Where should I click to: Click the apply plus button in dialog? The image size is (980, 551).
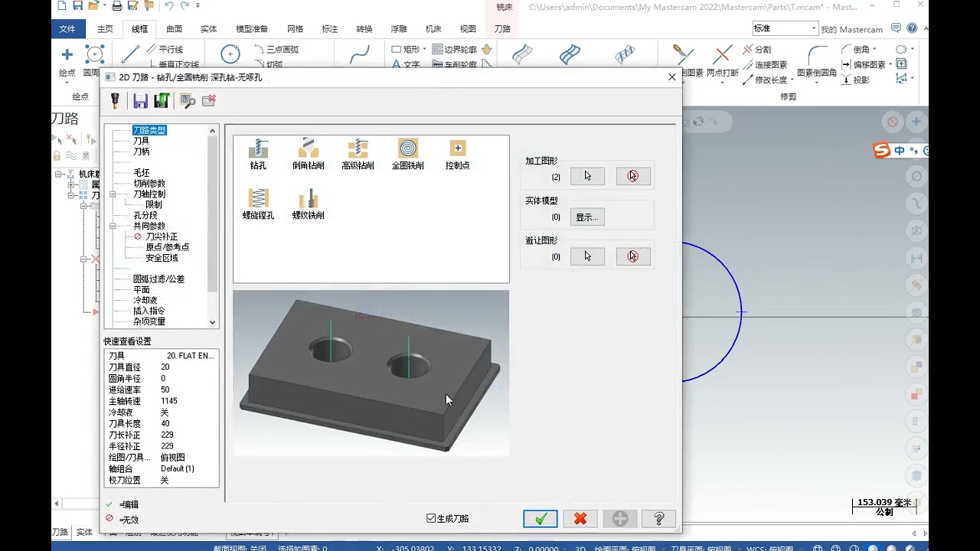(x=620, y=519)
